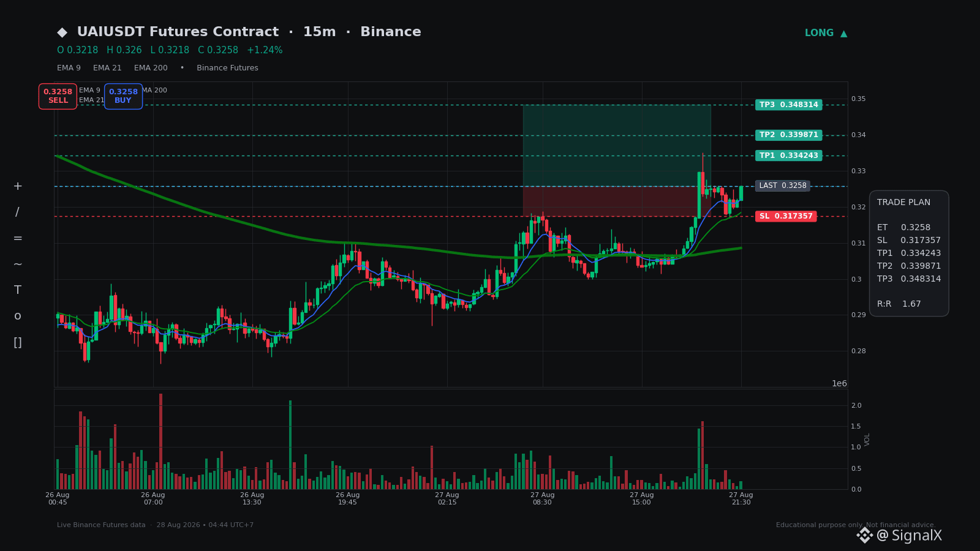Click the open value O 0.3218

[x=78, y=50]
